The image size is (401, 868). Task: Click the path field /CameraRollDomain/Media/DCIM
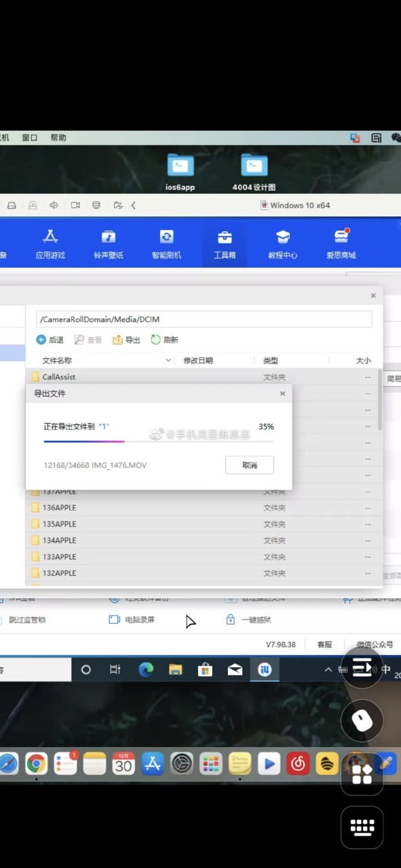click(x=204, y=319)
